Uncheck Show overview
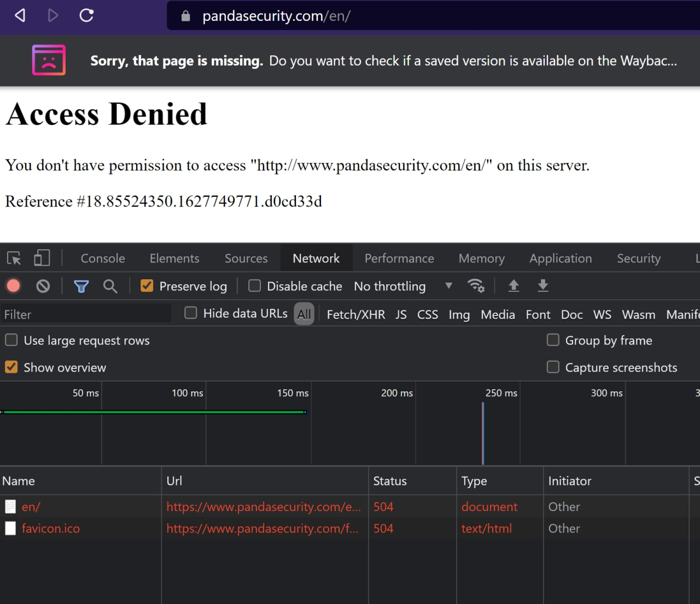This screenshot has height=604, width=700. (11, 367)
